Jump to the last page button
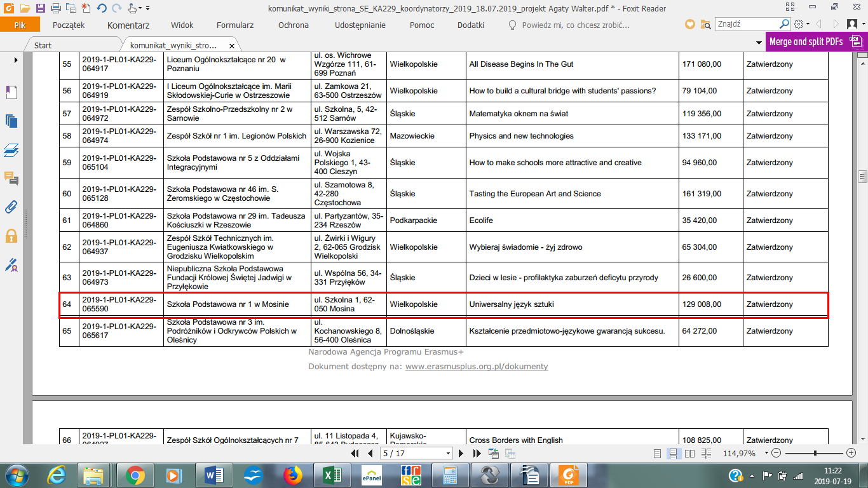868x488 pixels. click(477, 453)
